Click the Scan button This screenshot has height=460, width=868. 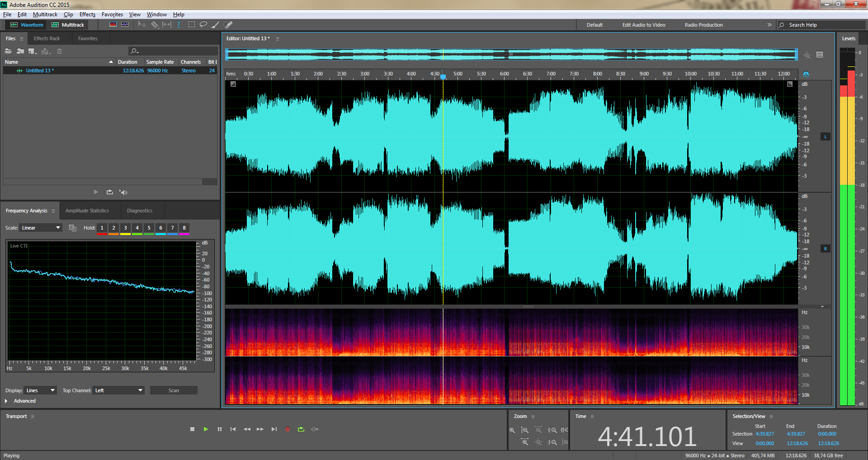174,390
